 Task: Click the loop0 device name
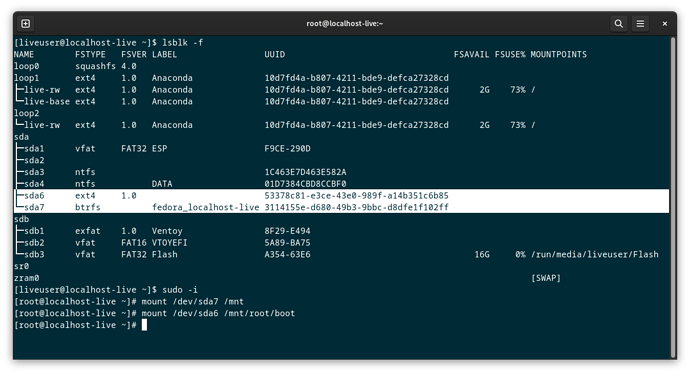[x=26, y=66]
